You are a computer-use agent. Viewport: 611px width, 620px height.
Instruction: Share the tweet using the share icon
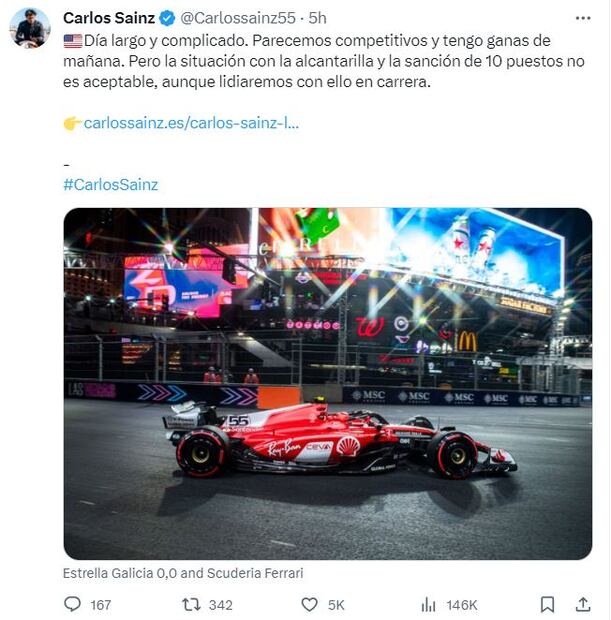point(583,604)
